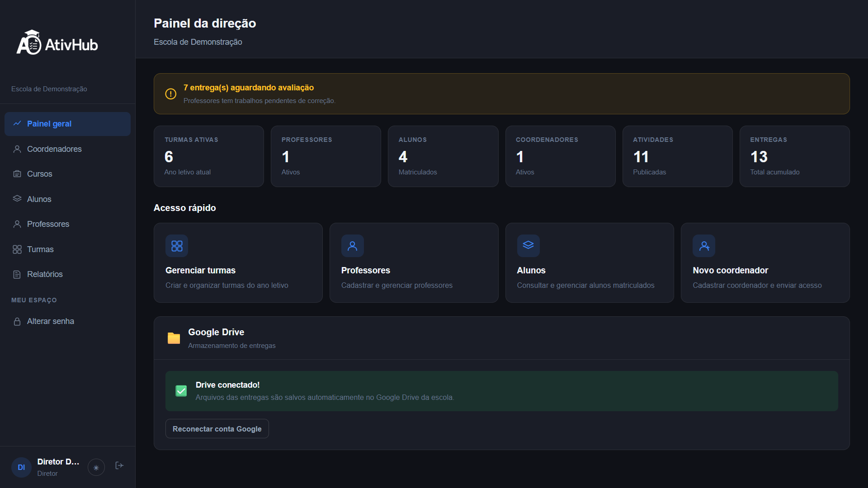This screenshot has width=868, height=488.
Task: Click the green Drive conectado check icon
Action: tap(181, 391)
